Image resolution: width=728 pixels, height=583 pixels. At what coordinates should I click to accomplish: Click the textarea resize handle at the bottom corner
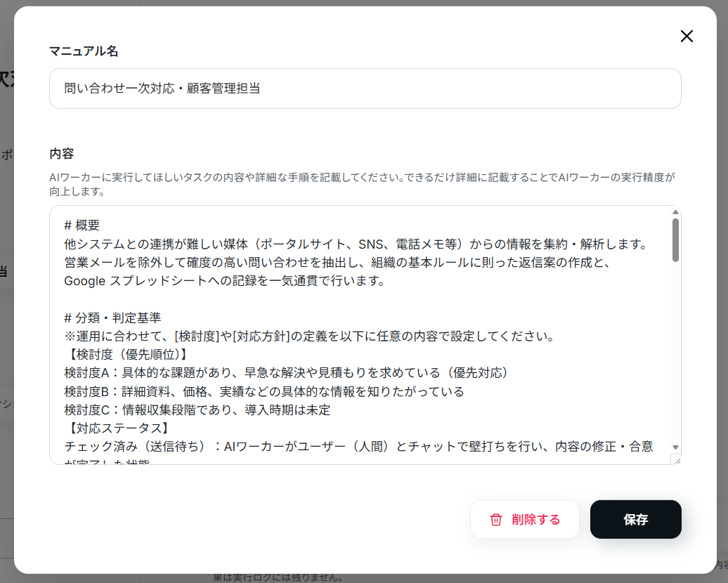point(677,460)
